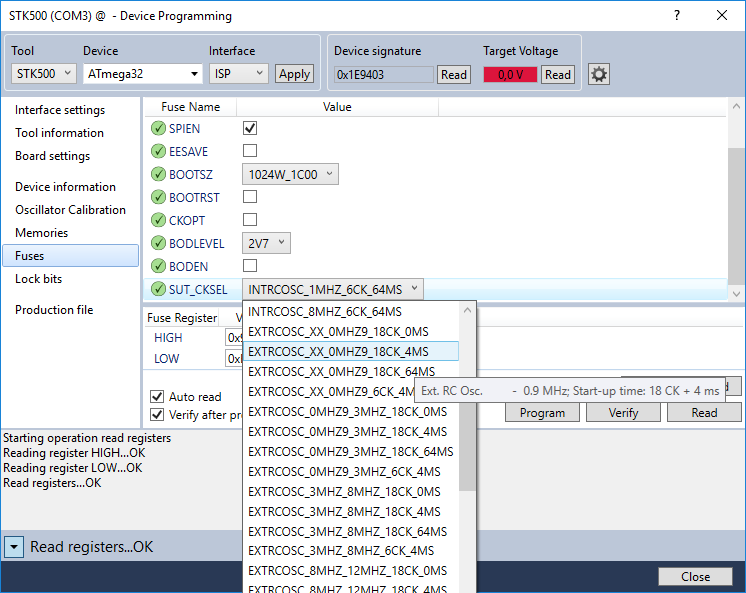
Task: Go to Lock bits section
Action: pos(38,279)
